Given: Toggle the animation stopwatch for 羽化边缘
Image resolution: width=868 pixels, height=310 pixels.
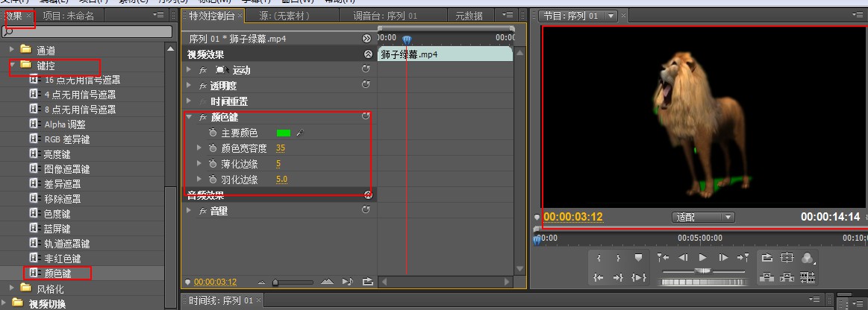Looking at the screenshot, I should [x=213, y=180].
